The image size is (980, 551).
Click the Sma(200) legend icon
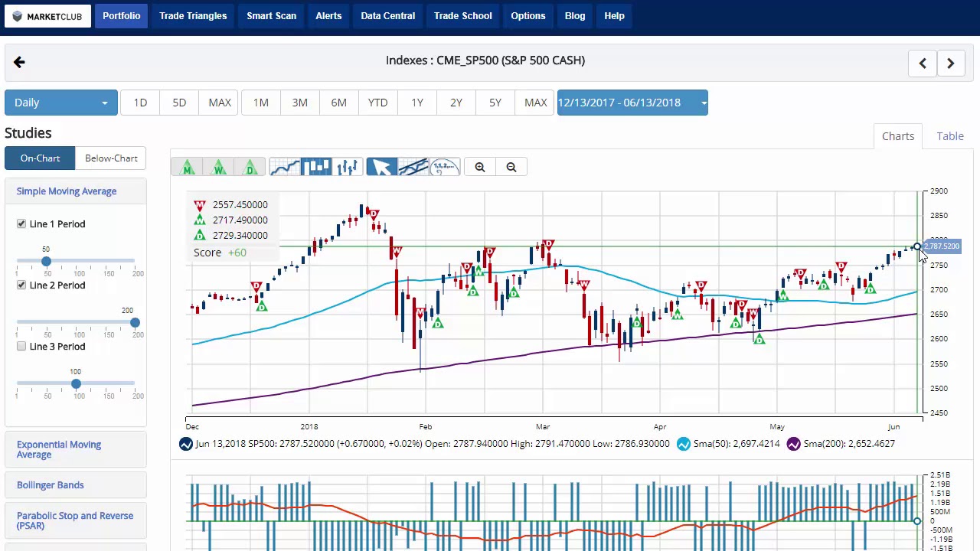click(793, 444)
